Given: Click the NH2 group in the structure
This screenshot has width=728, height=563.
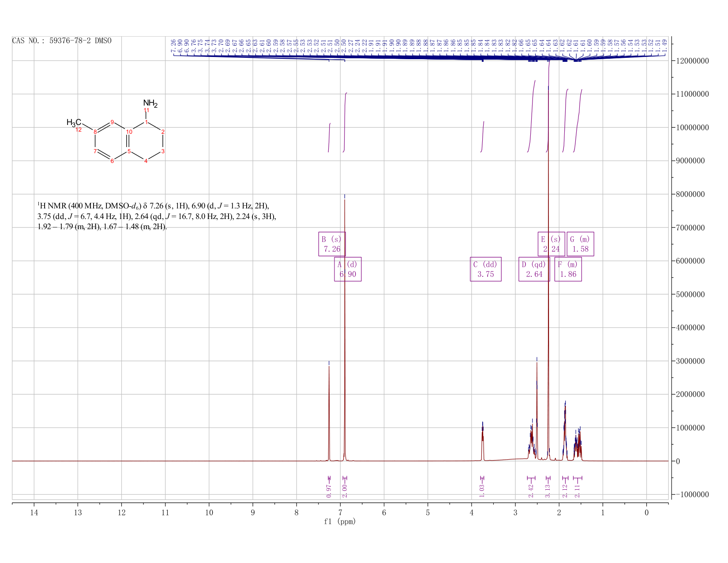Looking at the screenshot, I should [x=150, y=103].
